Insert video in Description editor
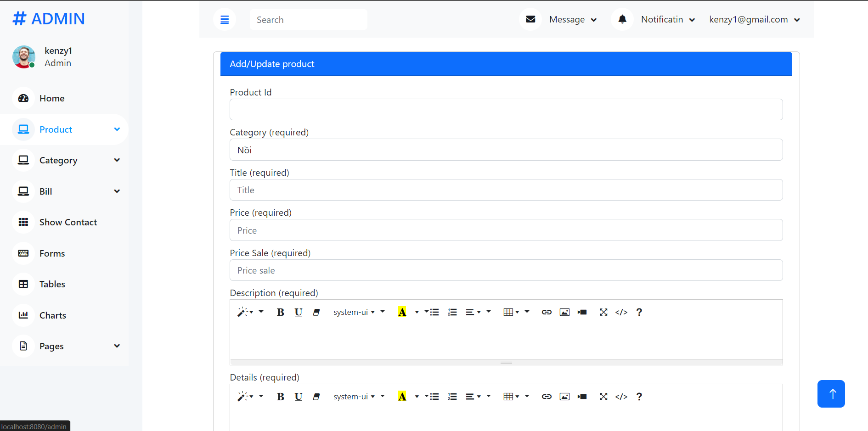868x431 pixels. (x=582, y=312)
